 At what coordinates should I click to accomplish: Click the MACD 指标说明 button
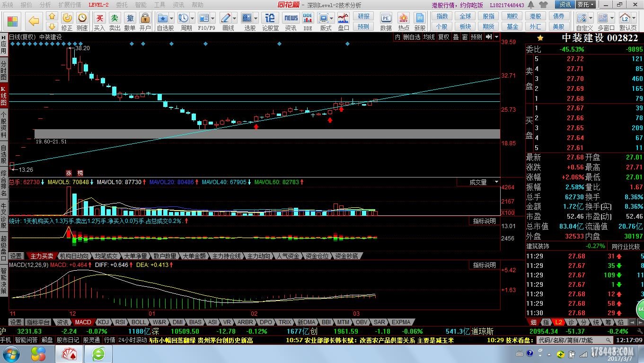(485, 265)
